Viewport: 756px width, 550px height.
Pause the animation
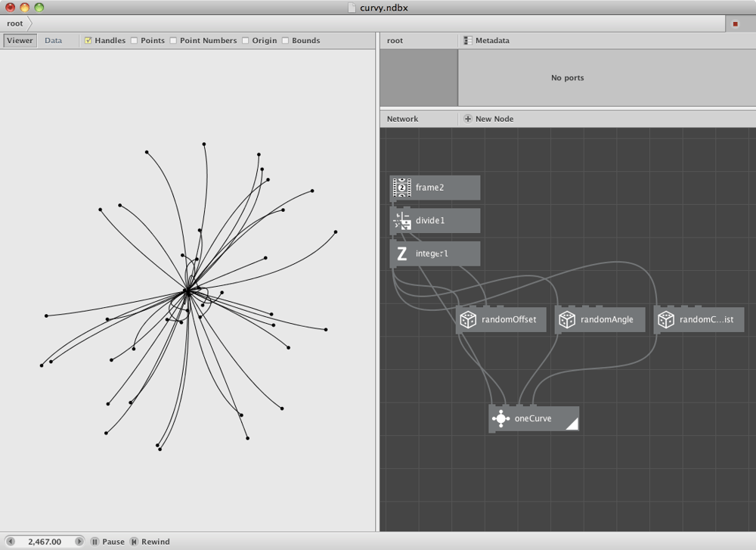point(108,542)
